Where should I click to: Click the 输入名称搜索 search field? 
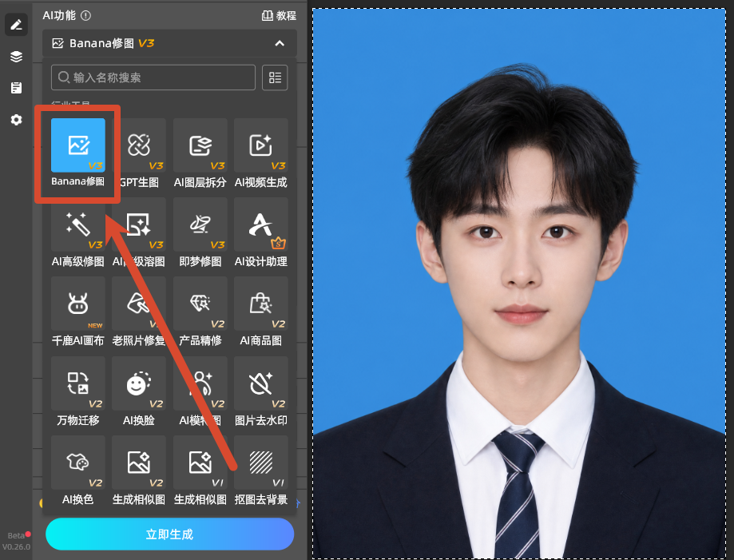pos(153,77)
